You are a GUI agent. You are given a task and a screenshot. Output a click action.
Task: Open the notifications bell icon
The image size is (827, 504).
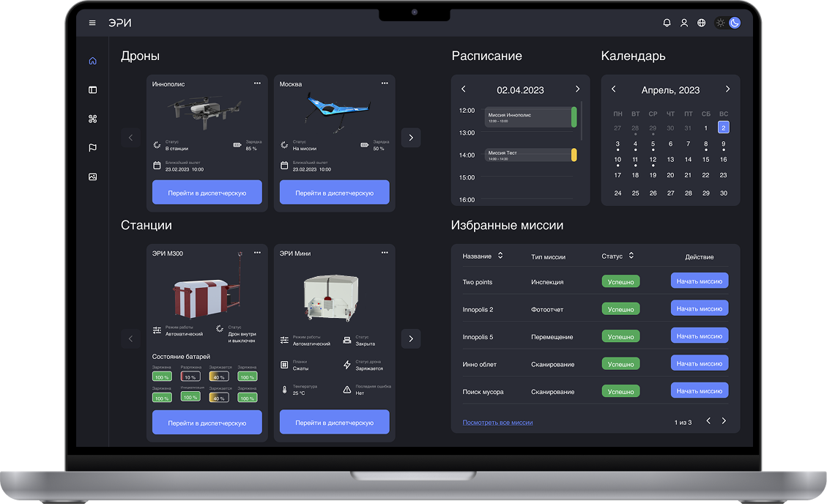point(667,23)
